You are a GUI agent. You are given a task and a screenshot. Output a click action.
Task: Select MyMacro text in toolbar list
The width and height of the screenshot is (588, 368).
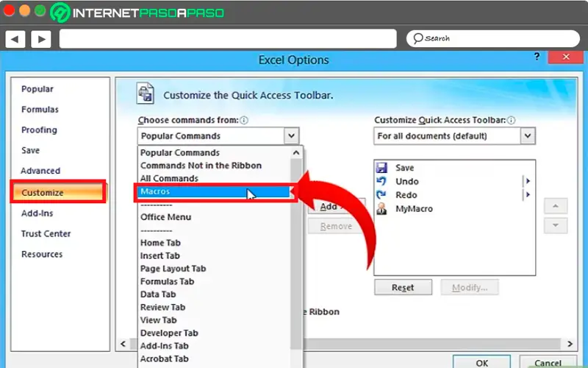pyautogui.click(x=414, y=209)
